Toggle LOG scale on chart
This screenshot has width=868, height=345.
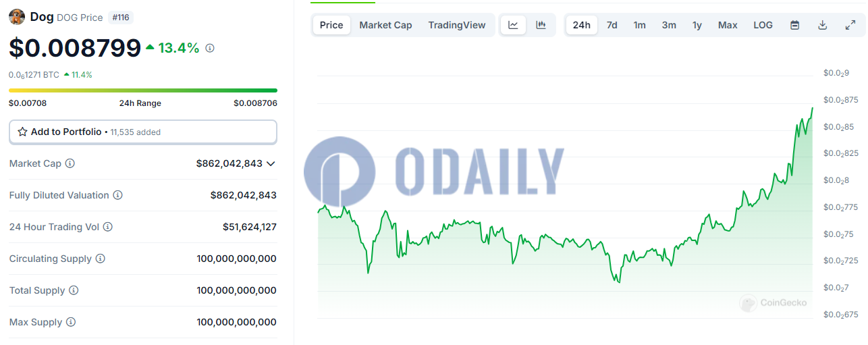763,25
